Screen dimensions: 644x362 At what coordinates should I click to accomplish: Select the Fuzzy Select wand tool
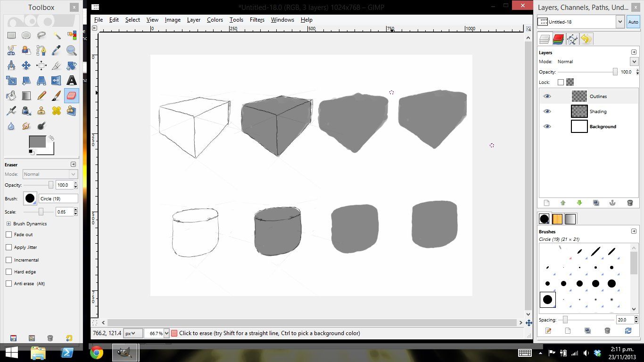57,35
